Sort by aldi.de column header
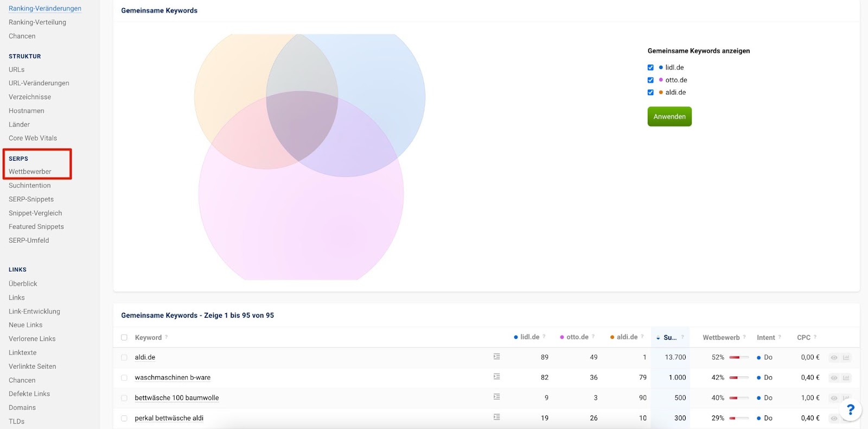Screen dimensions: 868x429 point(627,337)
